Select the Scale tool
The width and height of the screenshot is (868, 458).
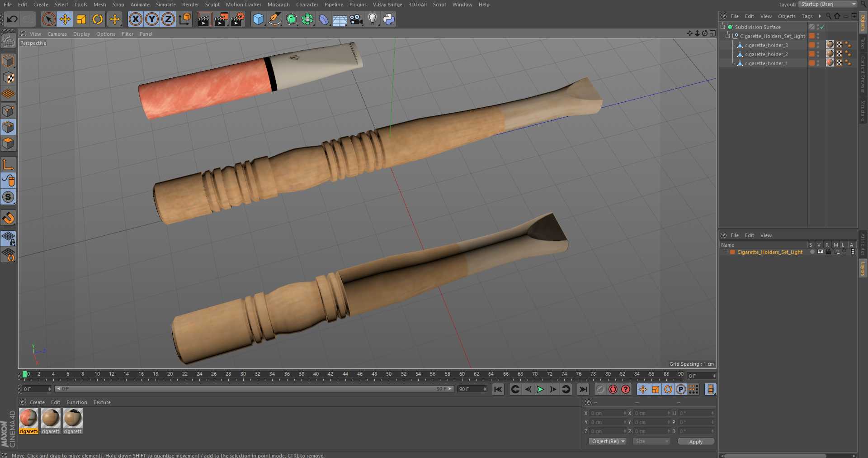coord(81,19)
